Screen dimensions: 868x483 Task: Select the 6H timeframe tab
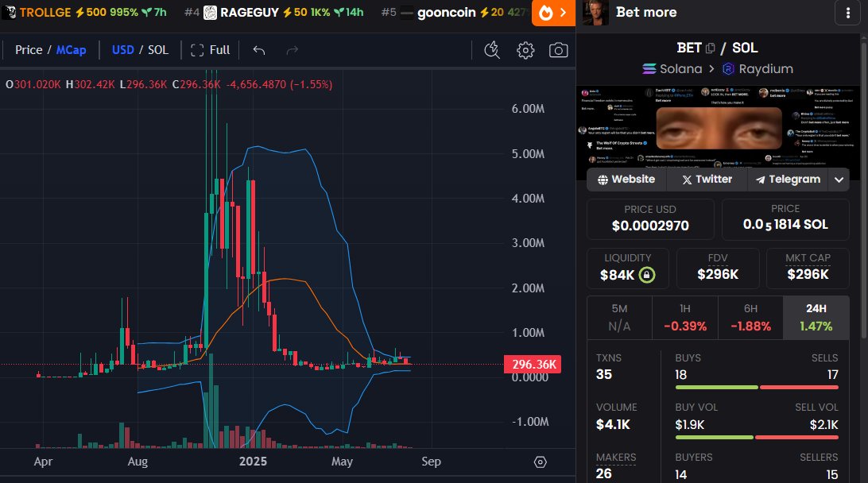750,318
